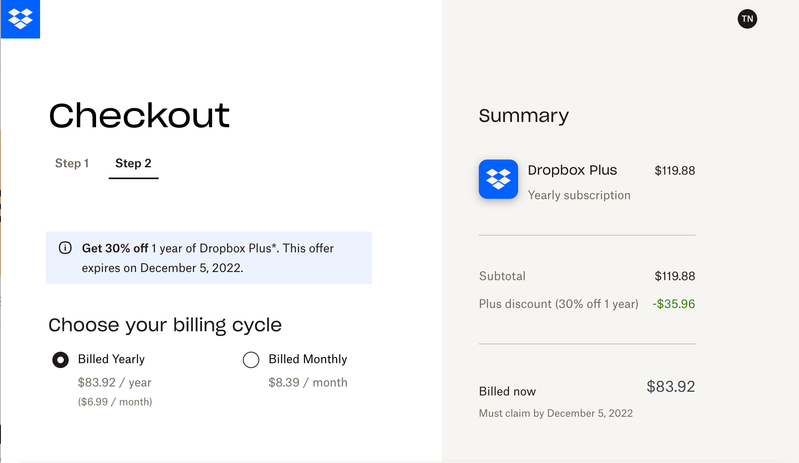
Task: Click the $83.92 / year price text
Action: click(114, 382)
